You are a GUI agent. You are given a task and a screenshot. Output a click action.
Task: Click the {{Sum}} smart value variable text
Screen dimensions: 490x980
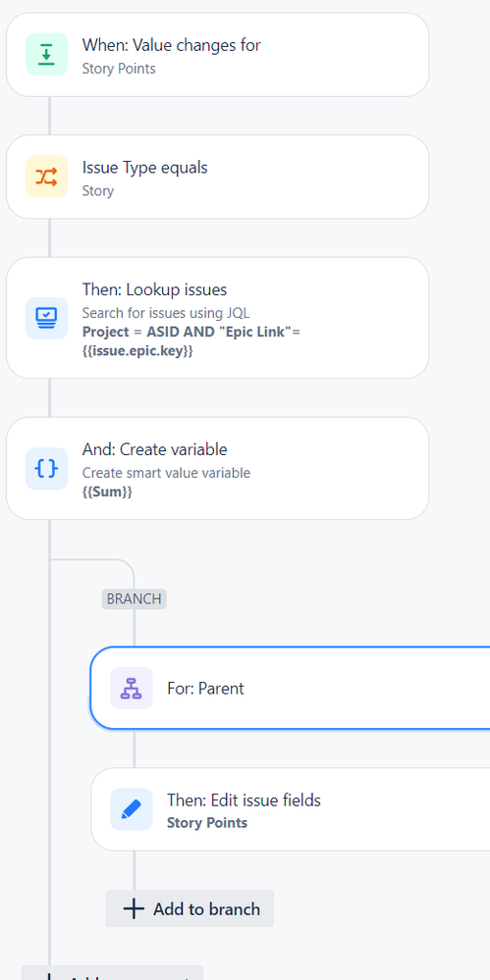tap(107, 491)
